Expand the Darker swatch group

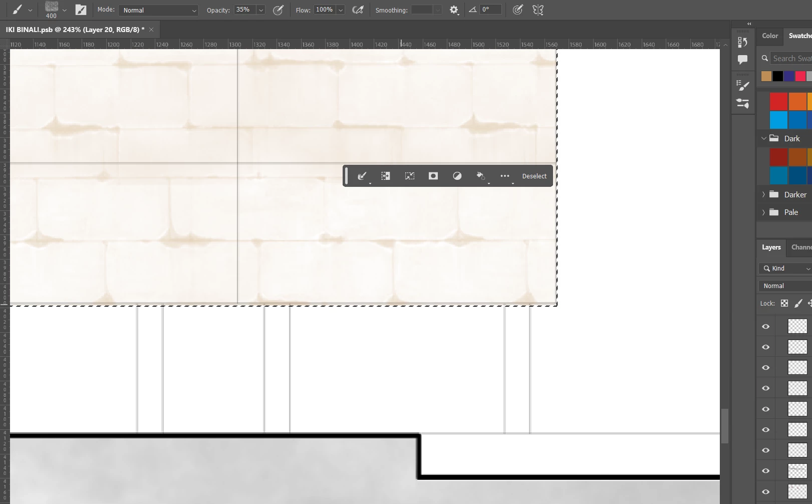[764, 194]
